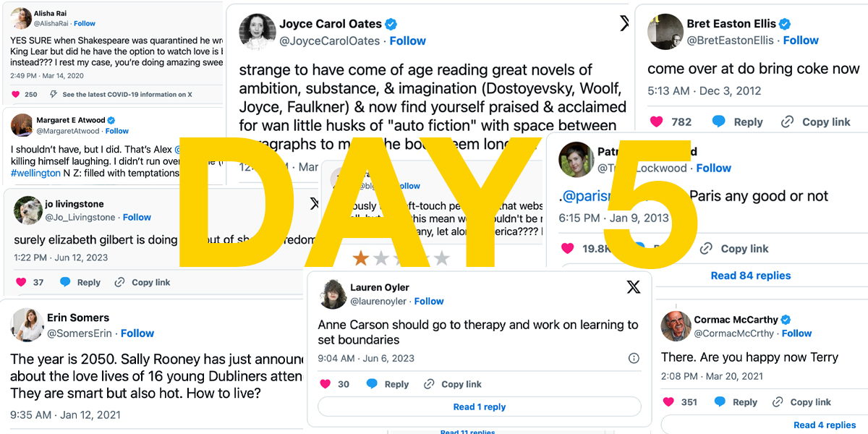Open Read 84 replies button
Viewport: 868px width, 434px height.
point(751,275)
